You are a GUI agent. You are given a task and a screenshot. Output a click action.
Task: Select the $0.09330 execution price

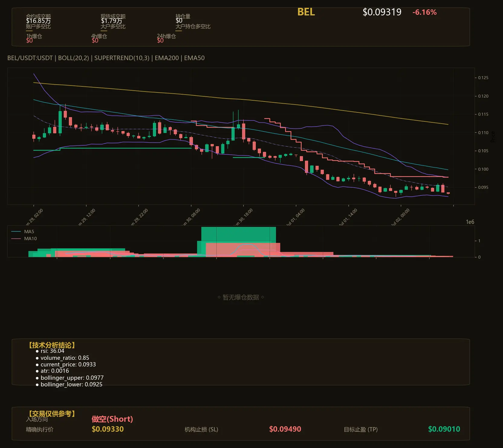(108, 429)
